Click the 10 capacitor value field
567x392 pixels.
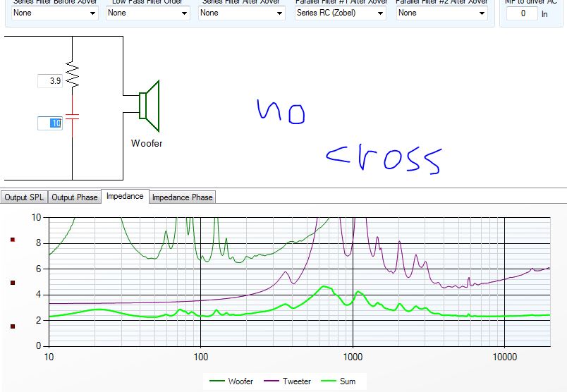(x=50, y=123)
